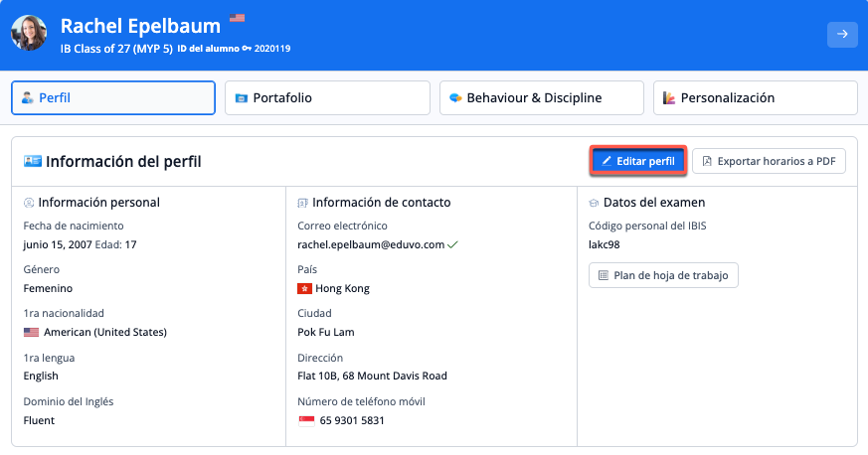
Task: Click the flag beside the mobile phone number
Action: click(x=306, y=420)
